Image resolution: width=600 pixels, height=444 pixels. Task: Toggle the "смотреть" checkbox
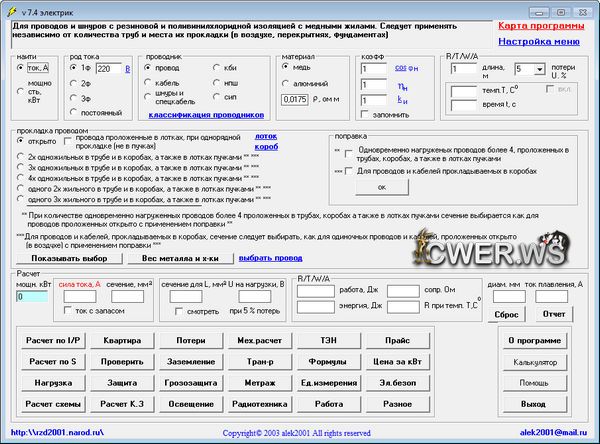pyautogui.click(x=180, y=311)
